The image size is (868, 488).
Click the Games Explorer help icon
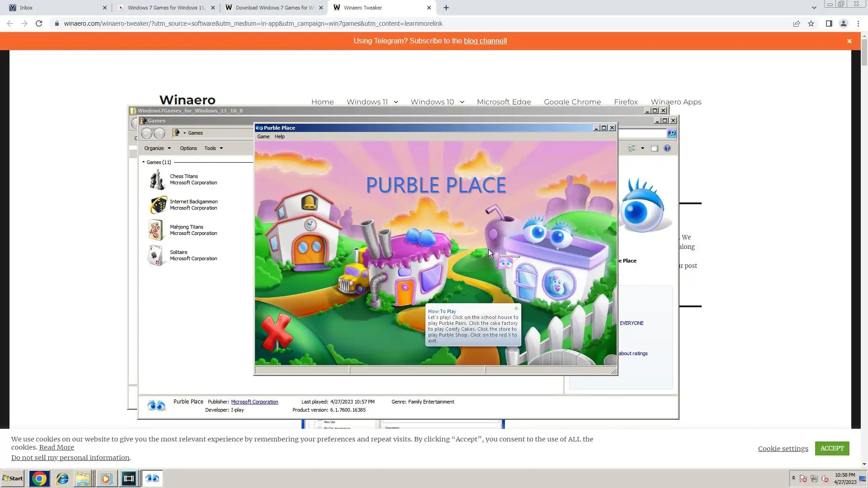(667, 148)
